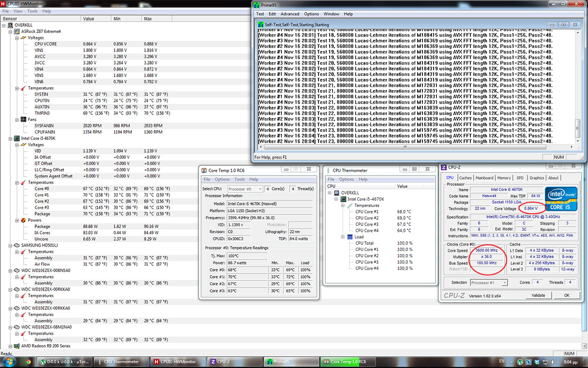
Task: Click the hard drive icon beside SAMSUNG HD501LJ
Action: point(17,245)
